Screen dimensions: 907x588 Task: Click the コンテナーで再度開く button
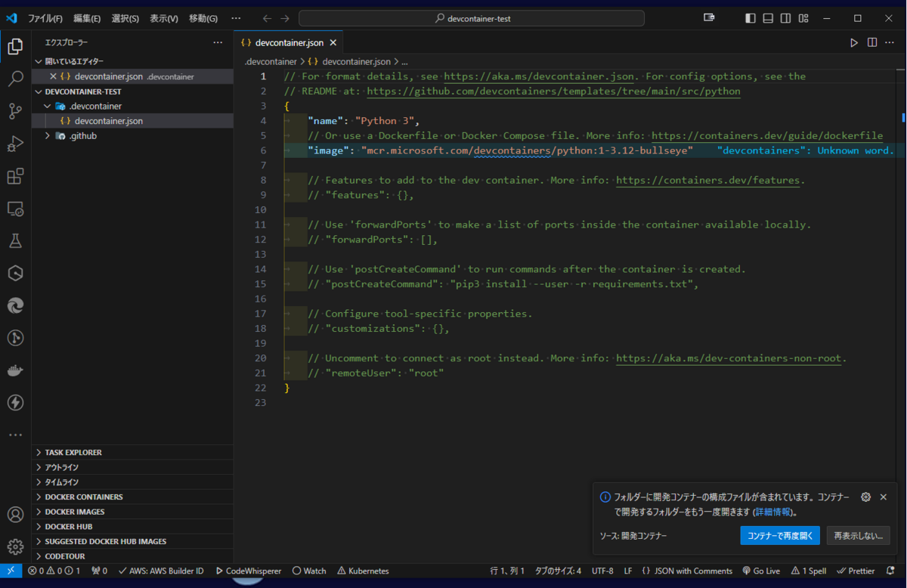point(780,534)
